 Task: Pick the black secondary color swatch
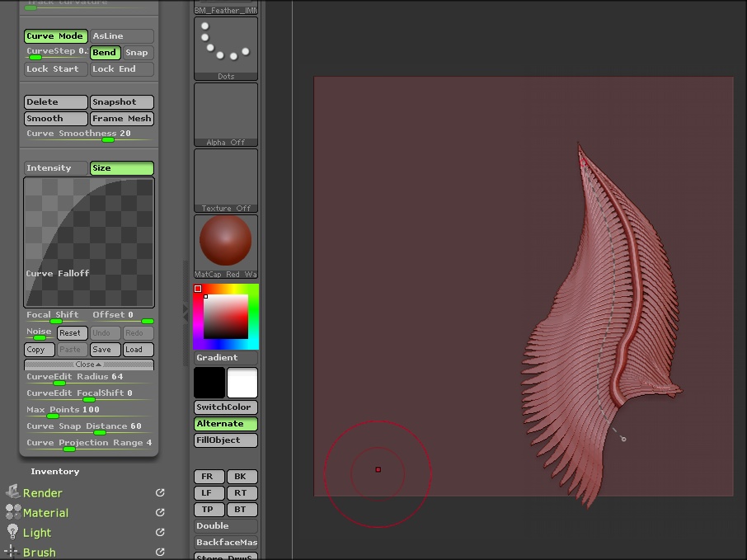click(x=209, y=384)
